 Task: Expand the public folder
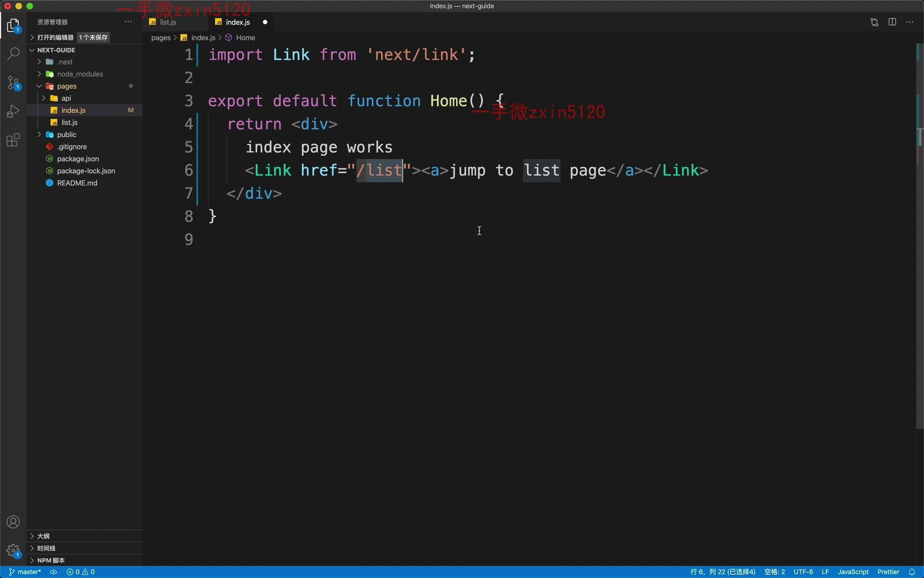pos(66,135)
